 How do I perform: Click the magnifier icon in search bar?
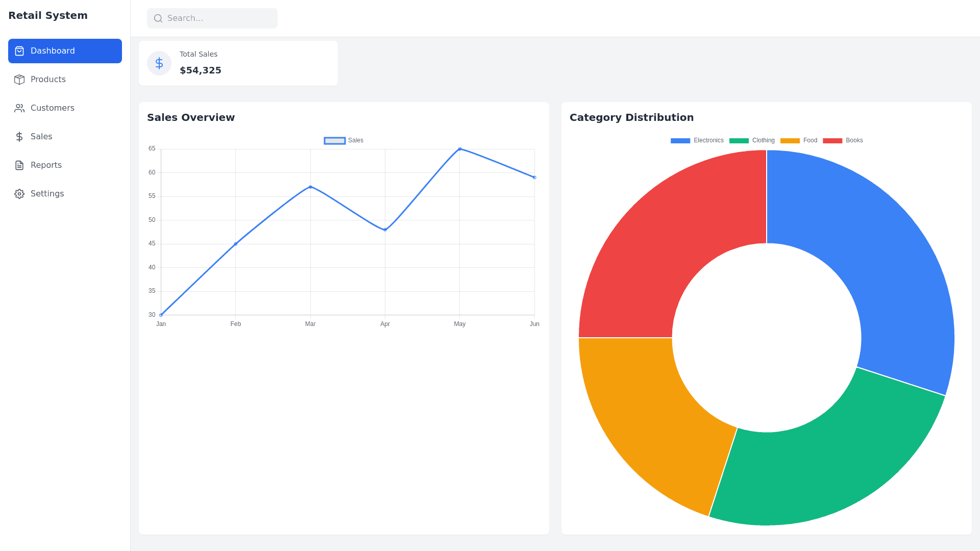pyautogui.click(x=158, y=18)
